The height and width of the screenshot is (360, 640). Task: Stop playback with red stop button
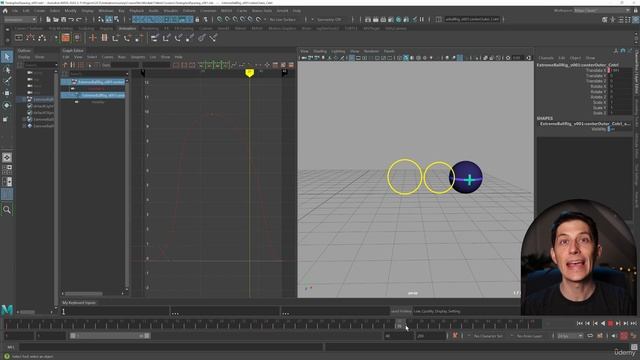[x=611, y=323]
